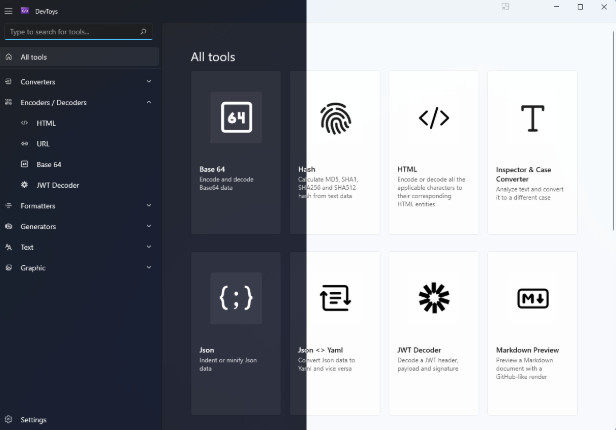Screen dimensions: 616x430
Task: Open the Hash tool card title
Action: tap(306, 169)
